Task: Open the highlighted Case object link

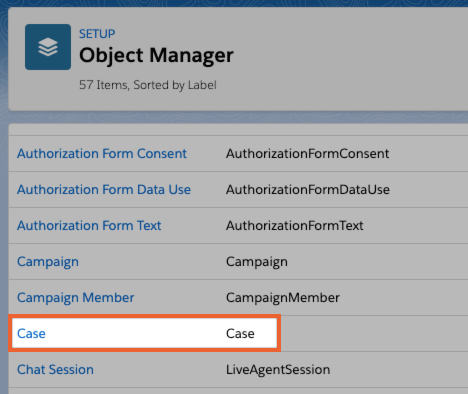Action: 31,334
